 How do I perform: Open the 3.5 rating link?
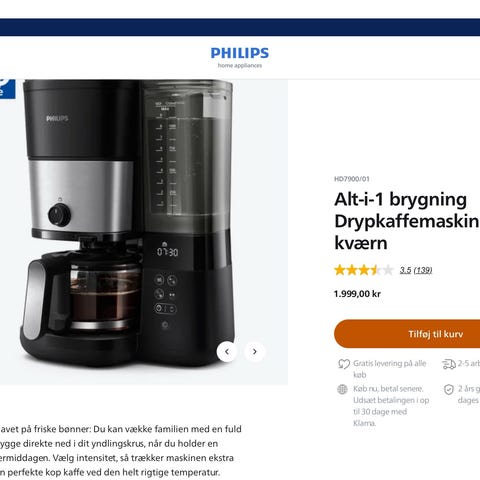(x=405, y=270)
